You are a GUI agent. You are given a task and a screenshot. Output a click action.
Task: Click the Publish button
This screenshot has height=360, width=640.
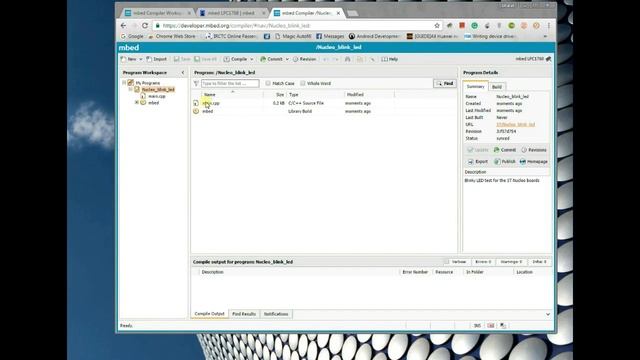tap(505, 162)
